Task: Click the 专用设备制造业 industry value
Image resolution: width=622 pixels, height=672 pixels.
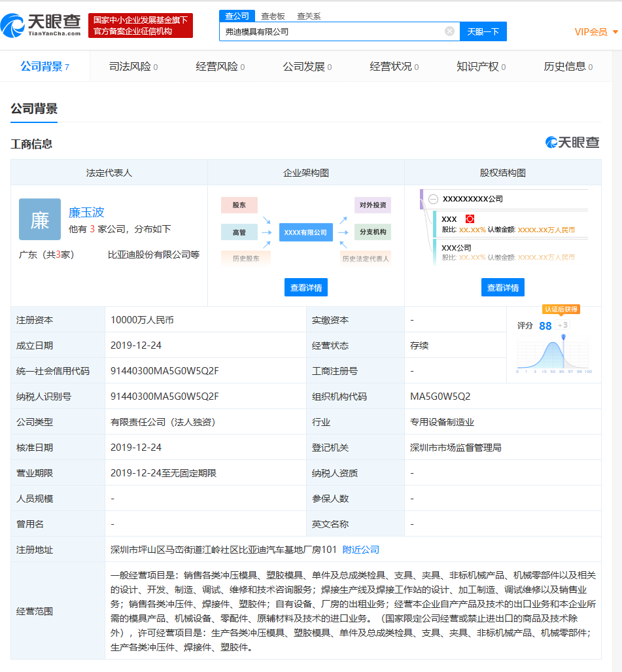Action: coord(442,422)
